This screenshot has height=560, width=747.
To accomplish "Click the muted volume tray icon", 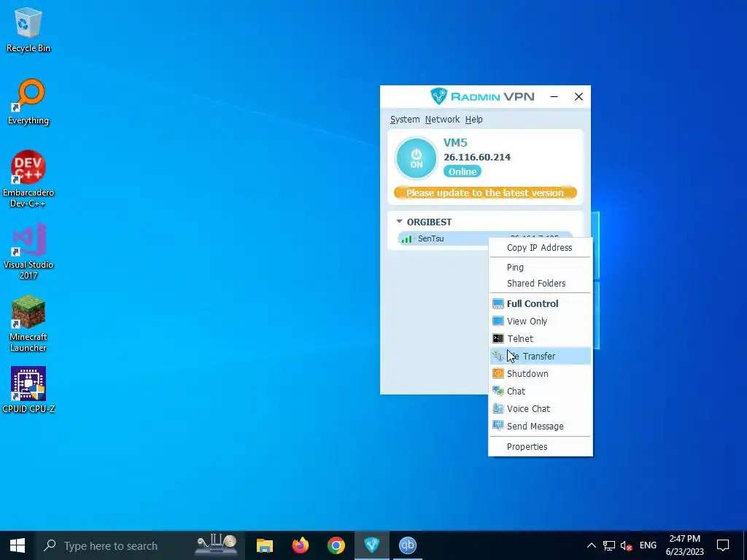I will click(x=627, y=545).
